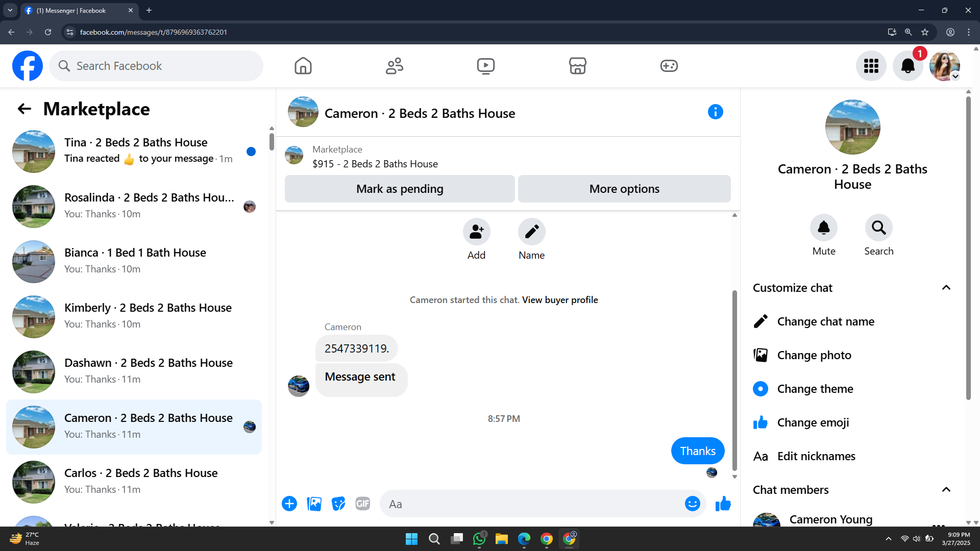Image resolution: width=980 pixels, height=551 pixels.
Task: Open the Notifications bell
Action: 908,66
